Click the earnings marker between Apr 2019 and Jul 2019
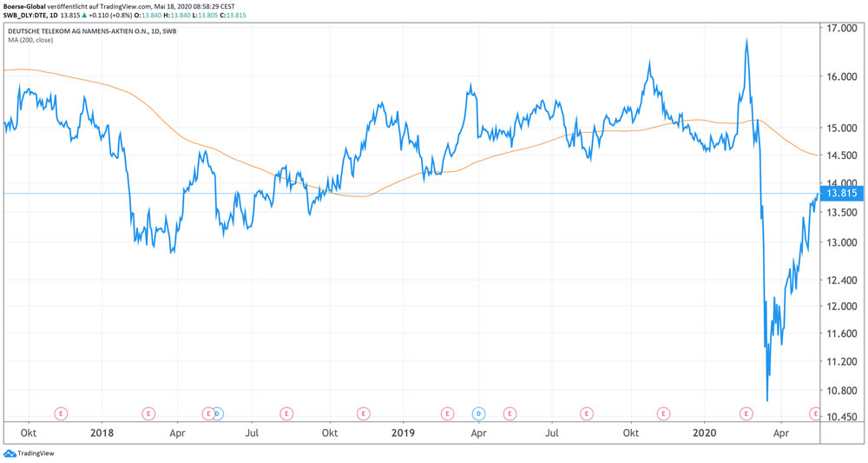Image resolution: width=868 pixels, height=463 pixels. (510, 413)
